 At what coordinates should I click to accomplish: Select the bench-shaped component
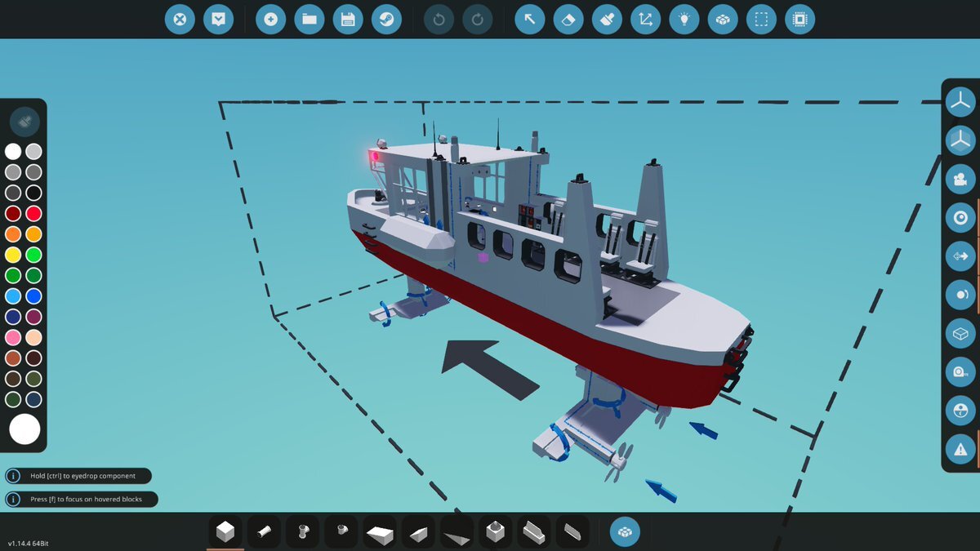click(x=534, y=532)
